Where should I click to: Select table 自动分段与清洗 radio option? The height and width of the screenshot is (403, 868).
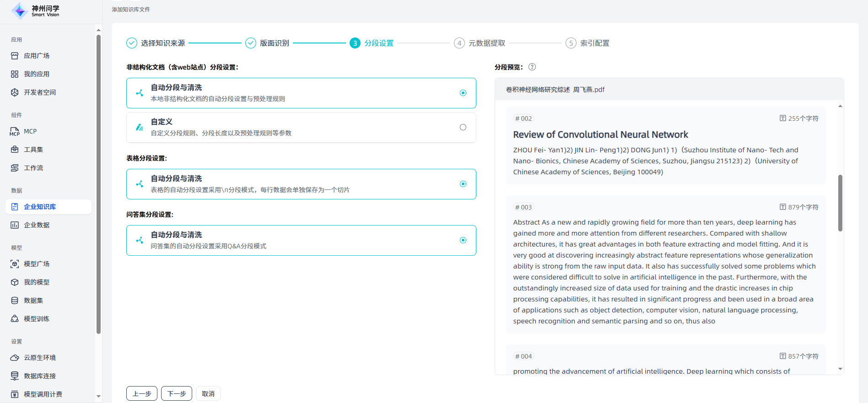[x=463, y=184]
